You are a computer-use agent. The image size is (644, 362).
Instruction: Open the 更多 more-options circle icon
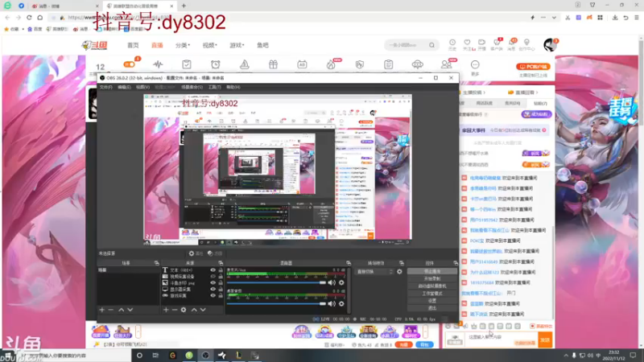(475, 64)
